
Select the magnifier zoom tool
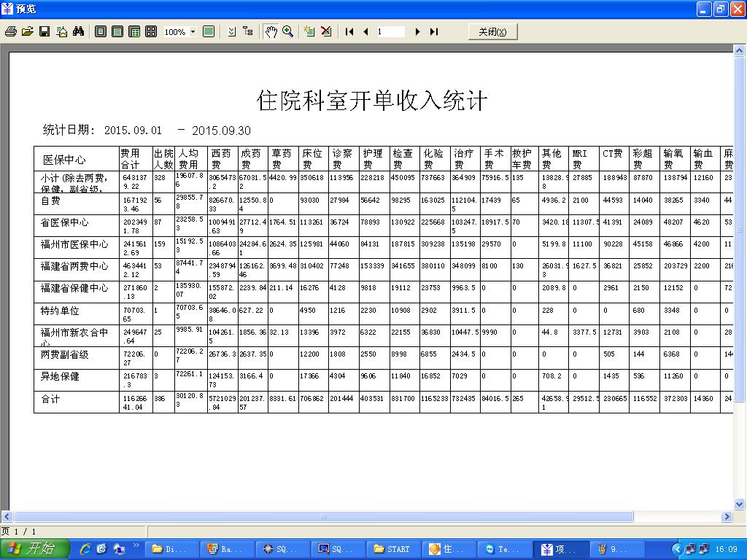pos(287,32)
